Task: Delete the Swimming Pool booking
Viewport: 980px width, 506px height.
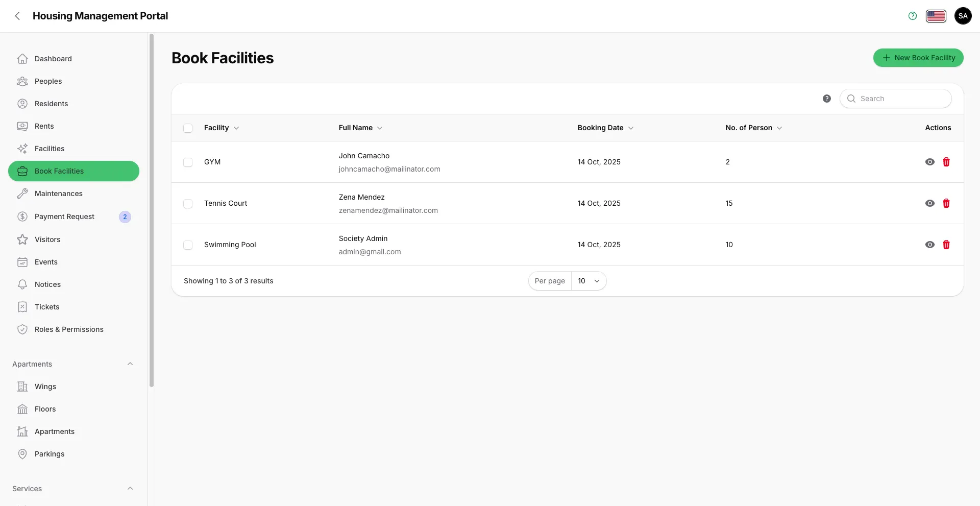Action: click(x=946, y=245)
